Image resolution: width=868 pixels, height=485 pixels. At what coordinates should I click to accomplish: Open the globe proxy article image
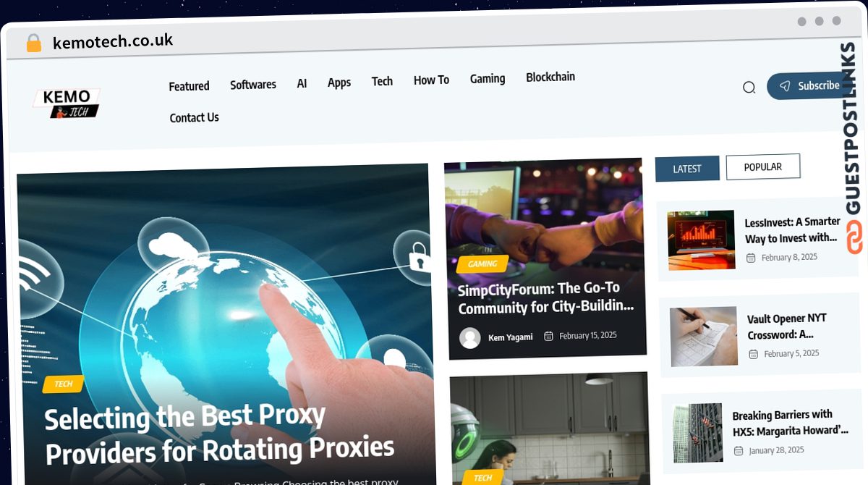(226, 324)
